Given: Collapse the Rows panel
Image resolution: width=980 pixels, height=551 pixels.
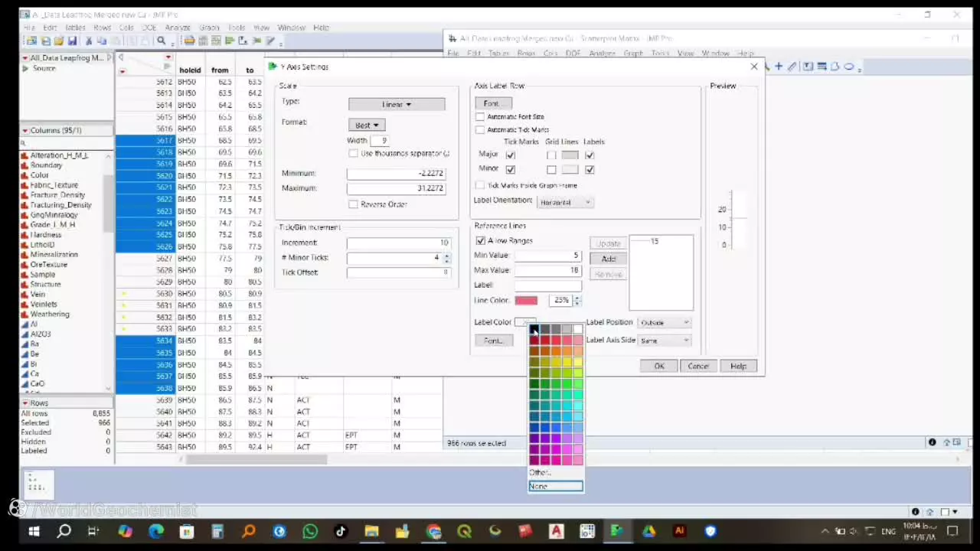Looking at the screenshot, I should pyautogui.click(x=24, y=403).
